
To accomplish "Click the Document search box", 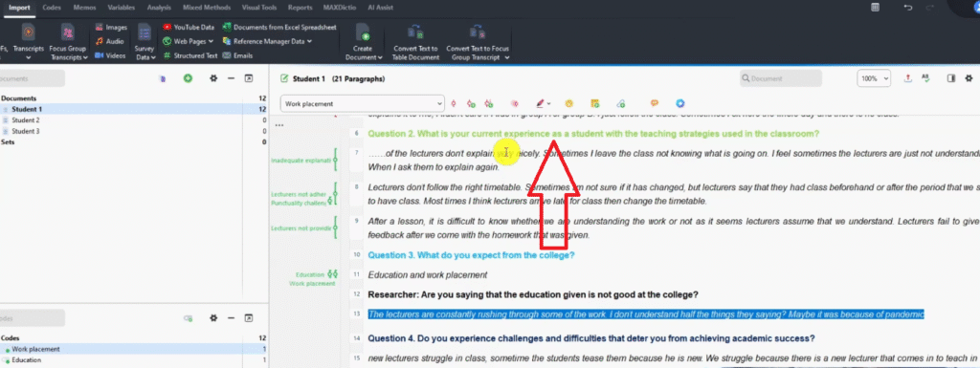I will pyautogui.click(x=781, y=78).
